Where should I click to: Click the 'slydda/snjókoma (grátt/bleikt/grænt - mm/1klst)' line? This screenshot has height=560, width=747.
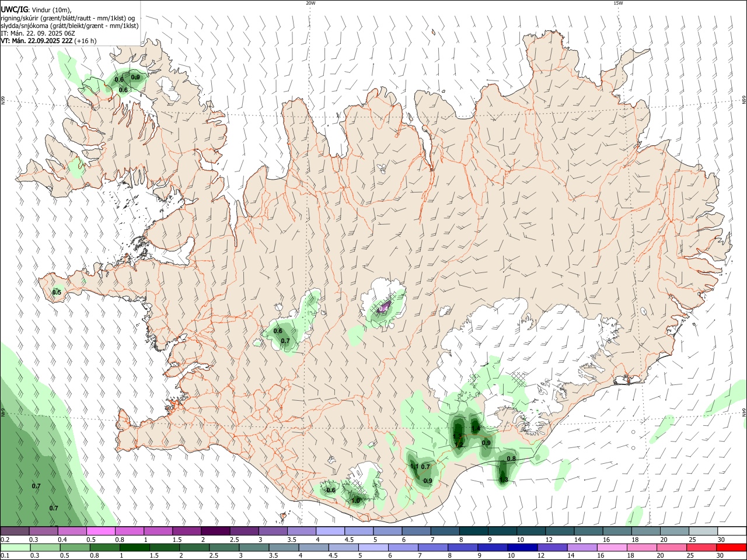[x=69, y=26]
